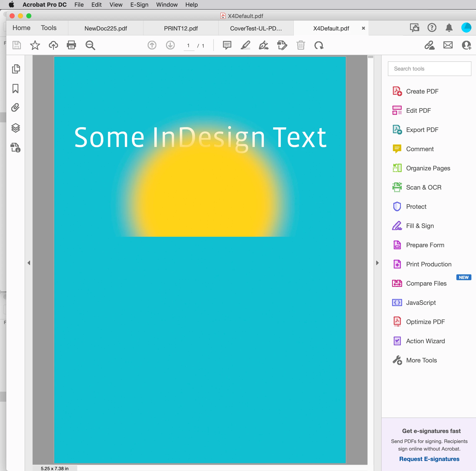This screenshot has width=476, height=471.
Task: Open the E-Sign menu
Action: [x=139, y=5]
